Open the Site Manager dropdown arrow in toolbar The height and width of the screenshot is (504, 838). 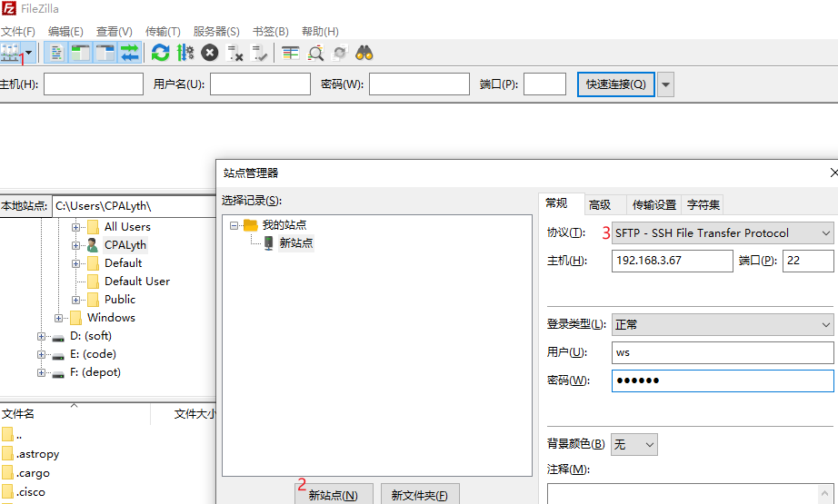tap(29, 53)
